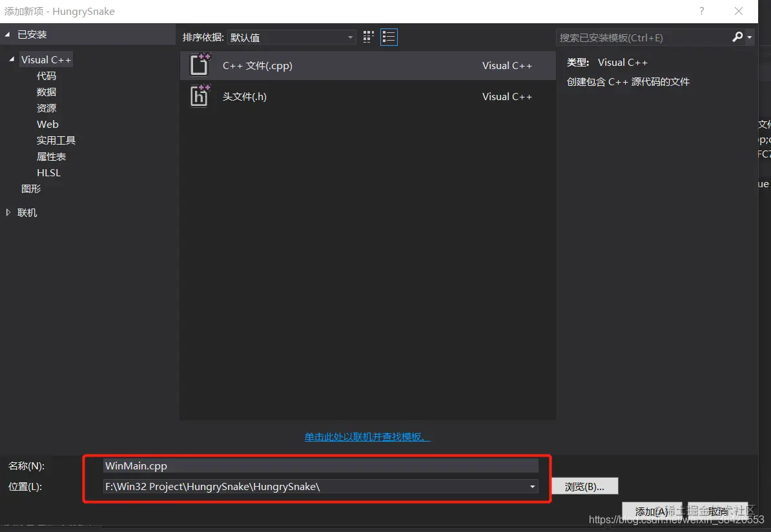Select HLSL category in tree

[48, 173]
